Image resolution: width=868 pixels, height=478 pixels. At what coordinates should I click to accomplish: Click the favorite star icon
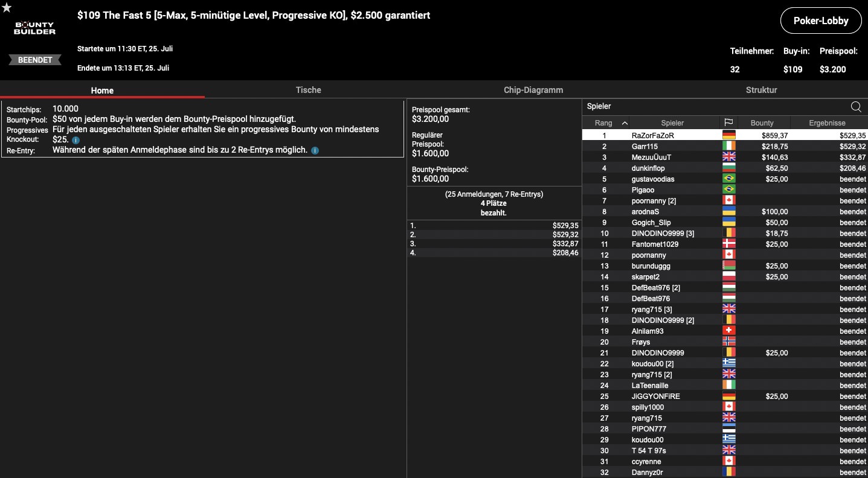pyautogui.click(x=7, y=7)
